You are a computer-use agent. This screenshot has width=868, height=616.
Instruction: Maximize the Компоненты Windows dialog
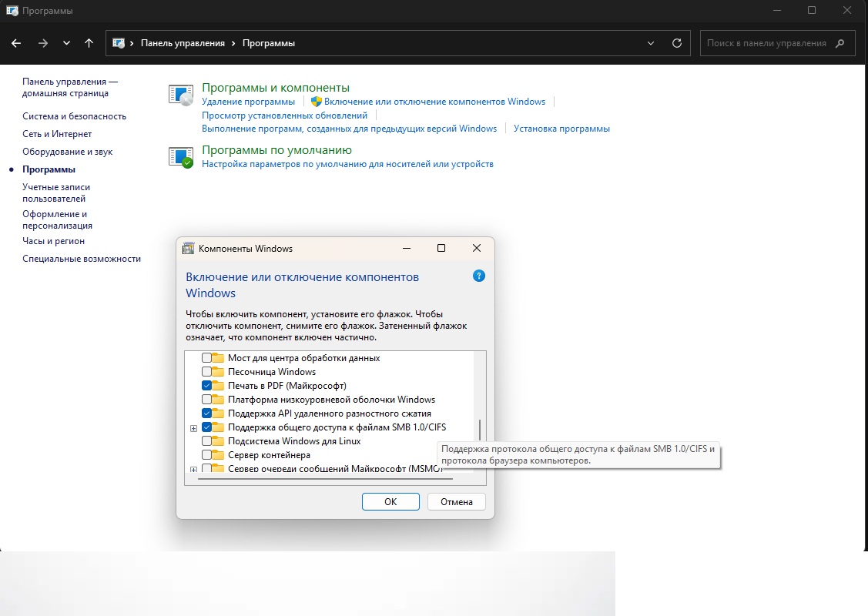[441, 248]
